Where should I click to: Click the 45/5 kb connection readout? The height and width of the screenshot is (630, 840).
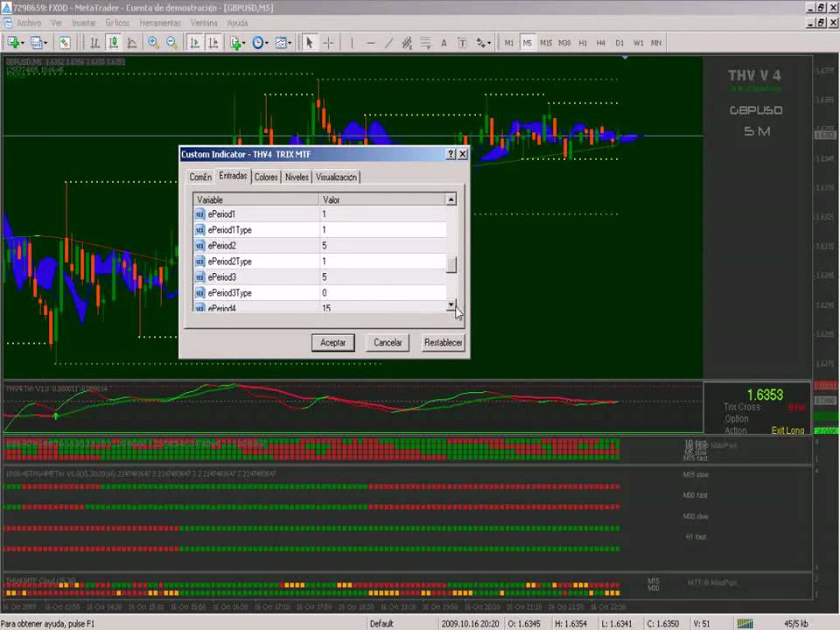click(796, 624)
